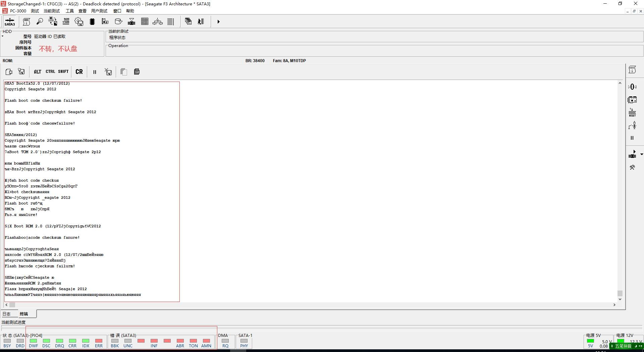Toggle the SHIFT modifier key button
The width and height of the screenshot is (644, 352).
[x=63, y=72]
